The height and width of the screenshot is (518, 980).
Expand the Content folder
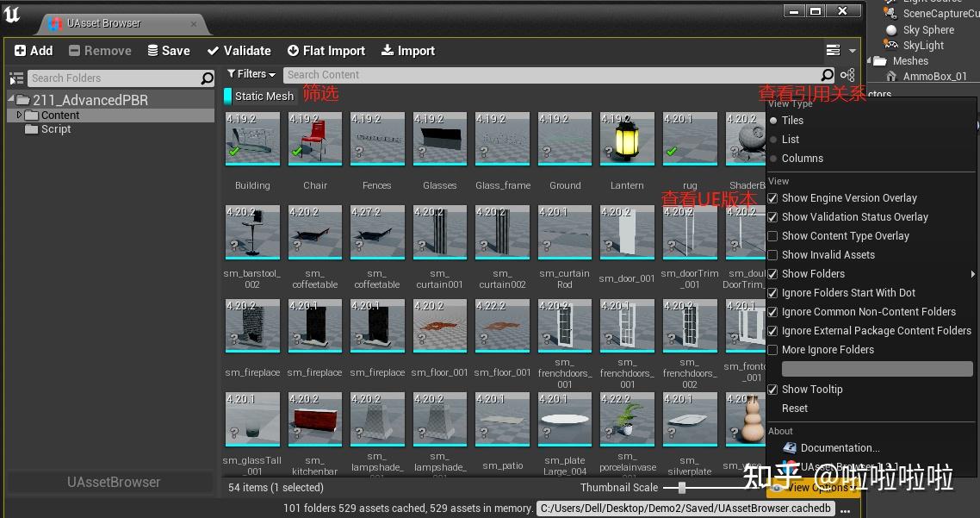[19, 115]
